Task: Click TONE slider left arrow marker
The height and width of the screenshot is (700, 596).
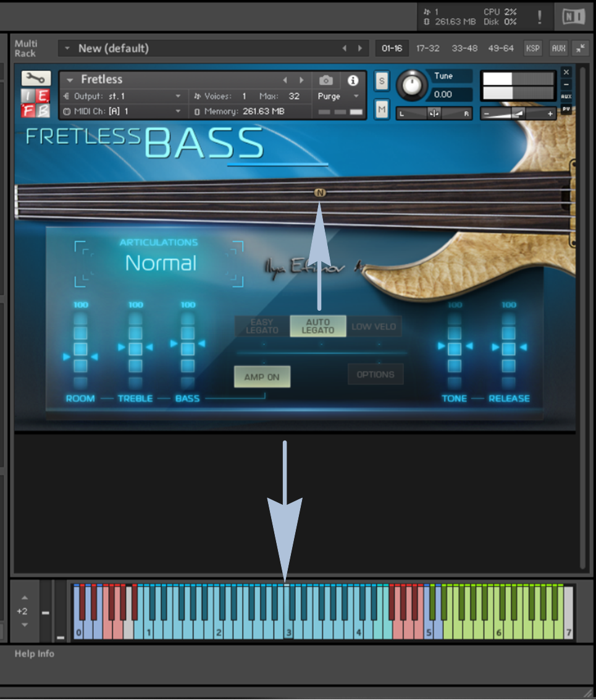Action: [x=441, y=346]
